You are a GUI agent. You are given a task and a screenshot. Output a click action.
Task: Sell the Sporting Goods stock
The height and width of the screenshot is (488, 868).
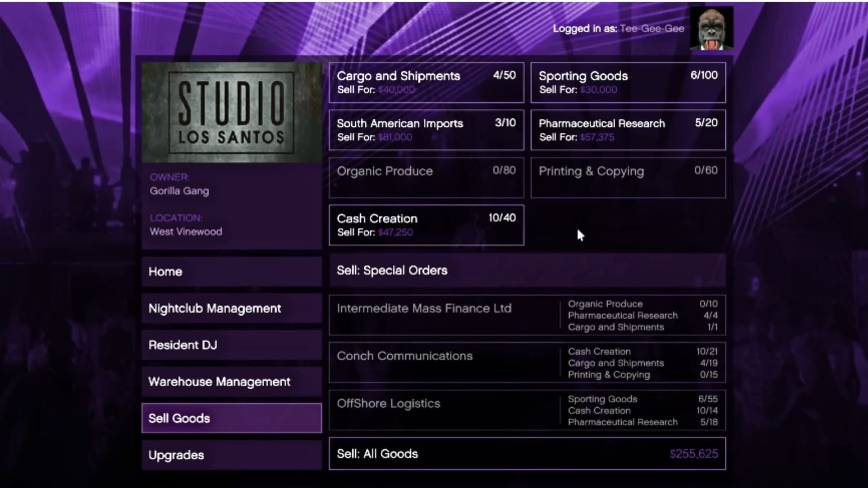[628, 82]
